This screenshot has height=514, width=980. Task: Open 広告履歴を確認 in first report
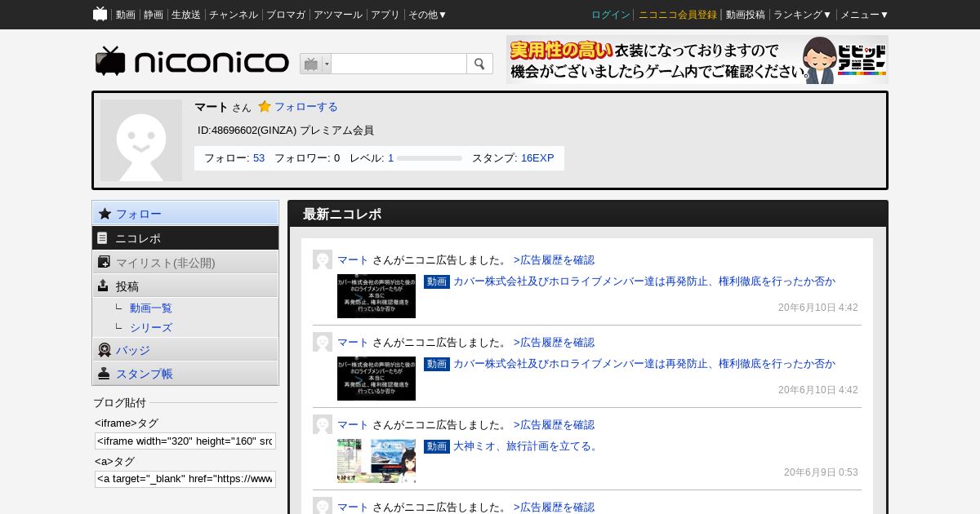click(554, 260)
